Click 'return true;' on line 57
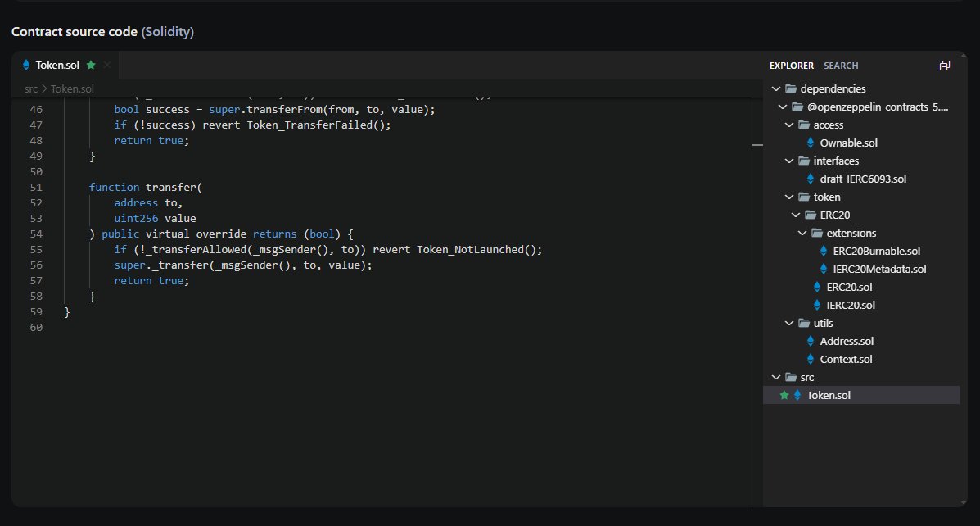980x526 pixels. point(151,281)
